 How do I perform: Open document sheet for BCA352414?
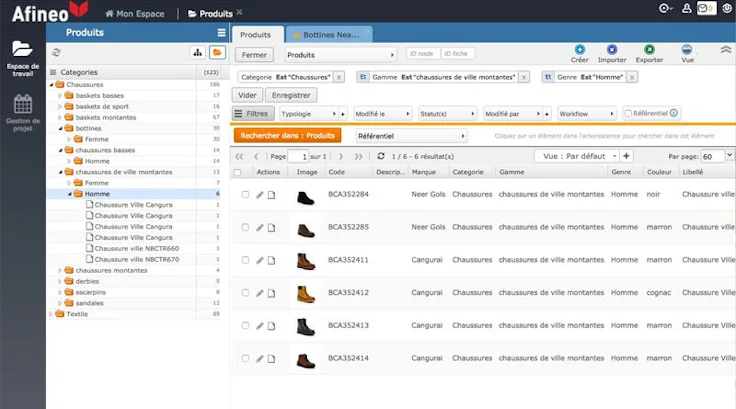coord(271,359)
